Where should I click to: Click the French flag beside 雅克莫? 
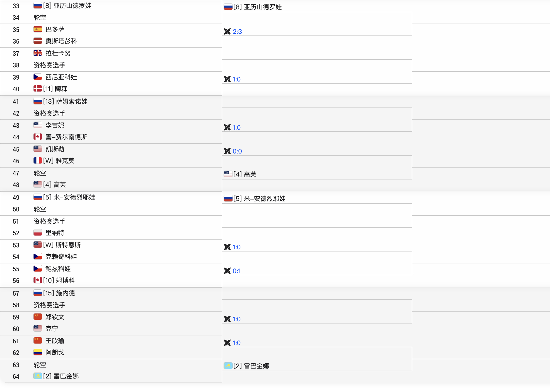(x=38, y=161)
